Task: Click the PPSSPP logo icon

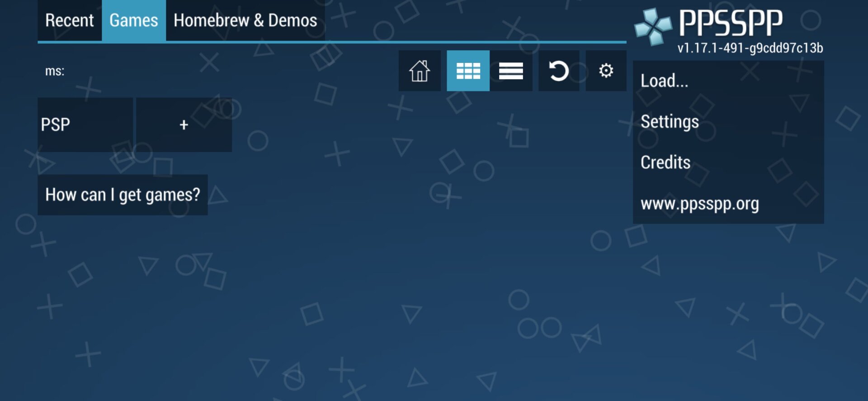Action: click(653, 27)
